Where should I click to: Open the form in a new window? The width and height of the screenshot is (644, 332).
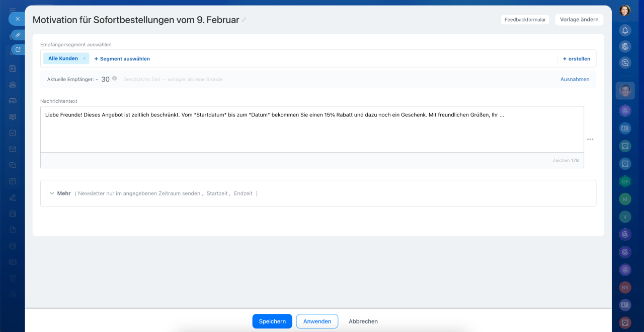(18, 49)
